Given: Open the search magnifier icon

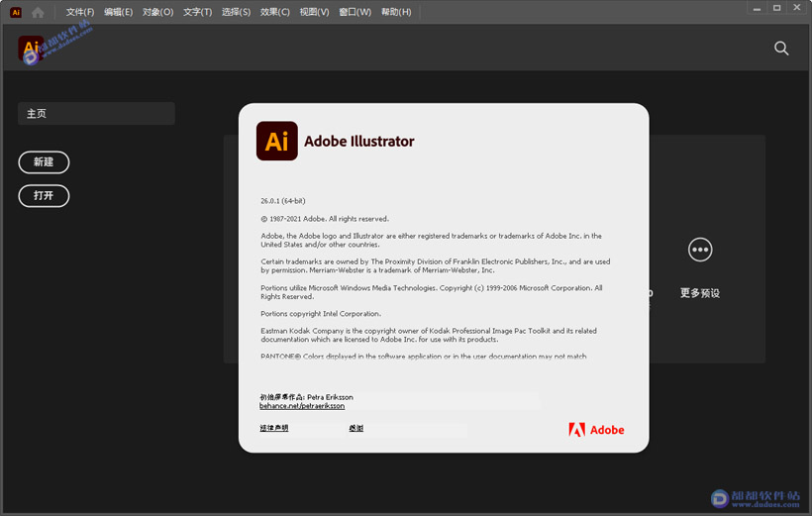Looking at the screenshot, I should [781, 49].
